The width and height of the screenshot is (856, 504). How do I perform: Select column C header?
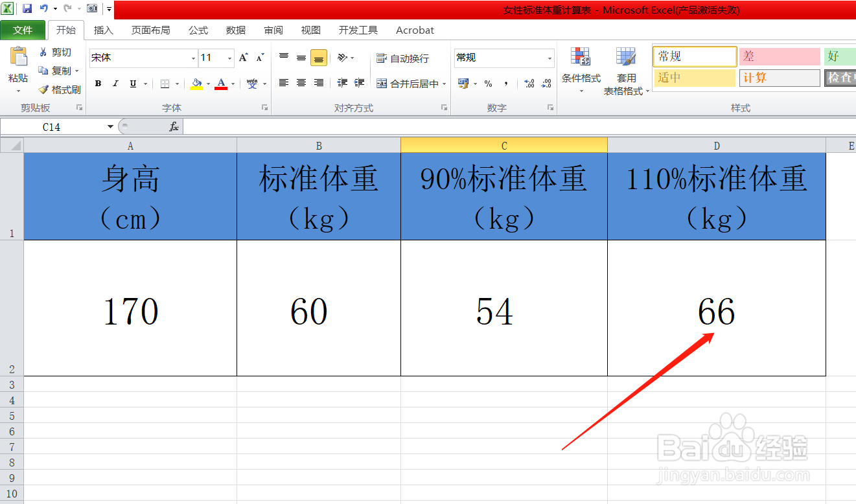pyautogui.click(x=504, y=146)
